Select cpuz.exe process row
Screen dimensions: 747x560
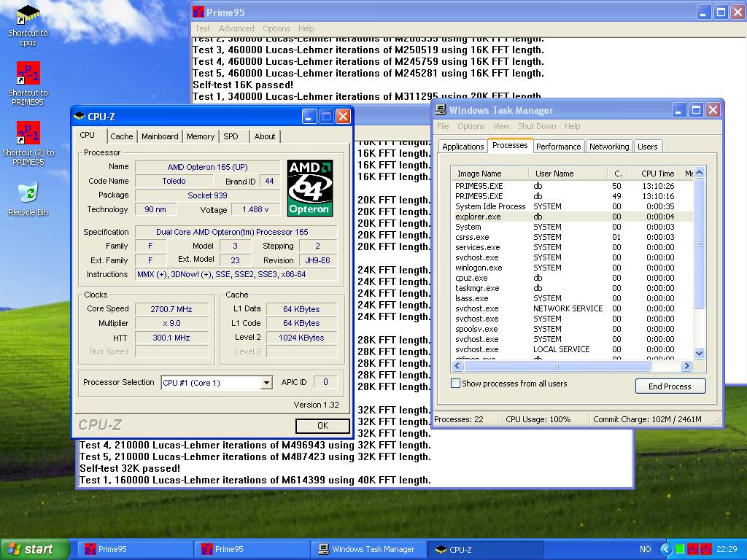[x=572, y=278]
